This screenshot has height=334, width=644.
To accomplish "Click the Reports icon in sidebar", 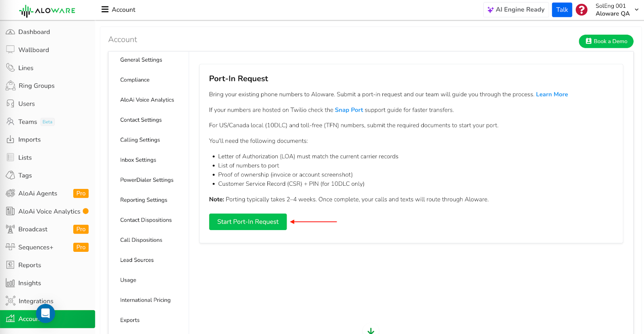I will [10, 265].
